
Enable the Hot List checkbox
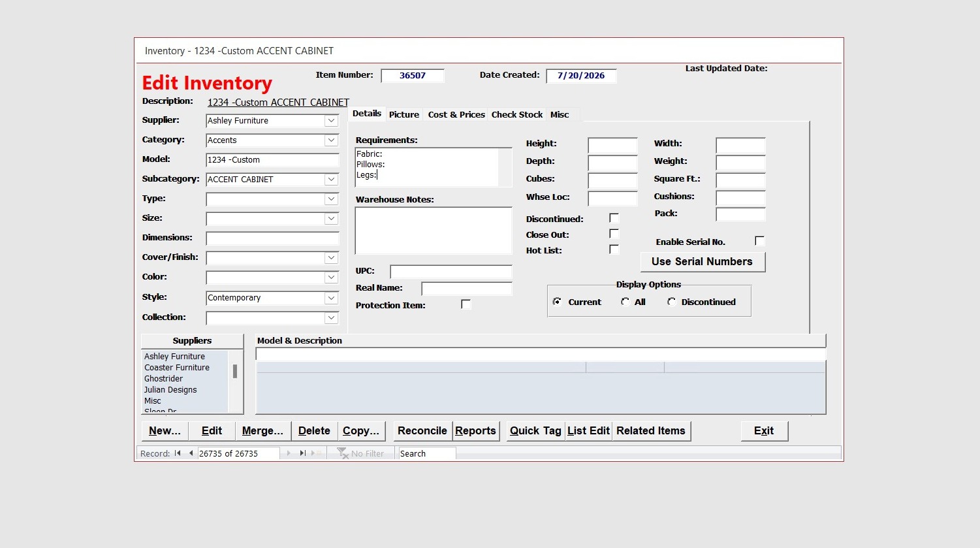(x=614, y=250)
